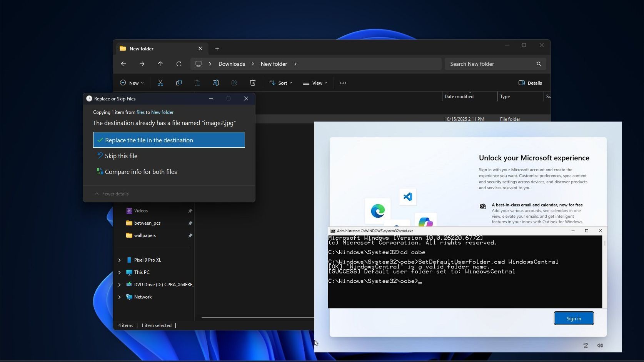Choose Skip this file option

(x=121, y=156)
